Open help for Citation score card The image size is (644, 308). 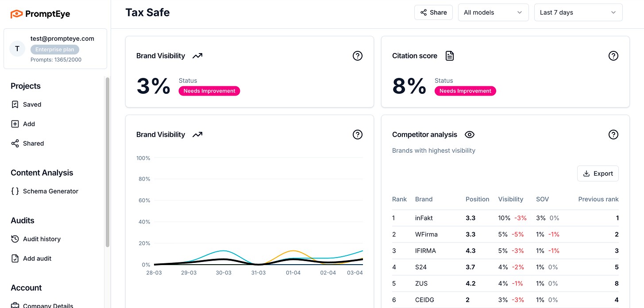613,56
